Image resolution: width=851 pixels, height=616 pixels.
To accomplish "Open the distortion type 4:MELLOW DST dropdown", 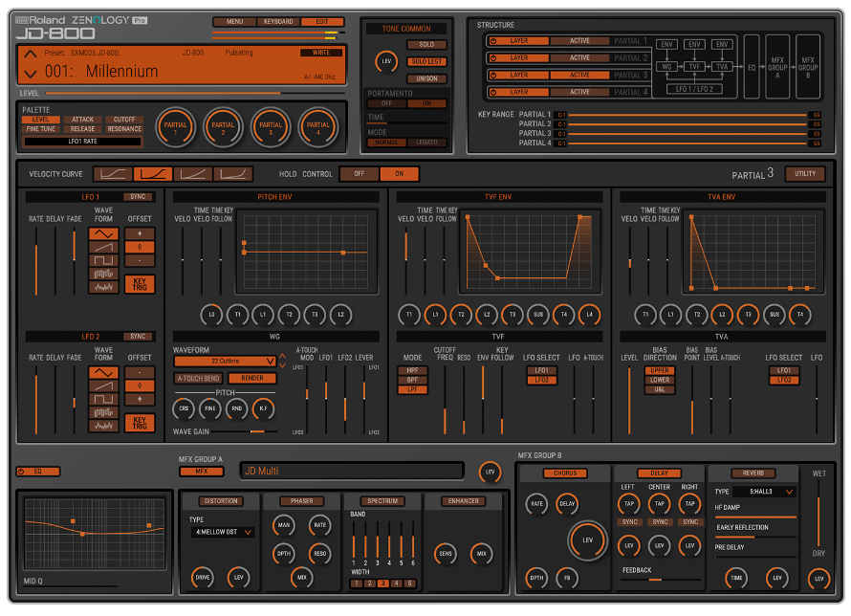I will 223,532.
